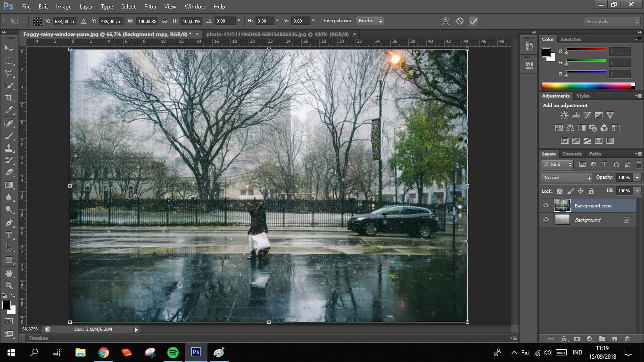The image size is (644, 362).
Task: Select the Horizontal Type tool
Action: (x=8, y=235)
